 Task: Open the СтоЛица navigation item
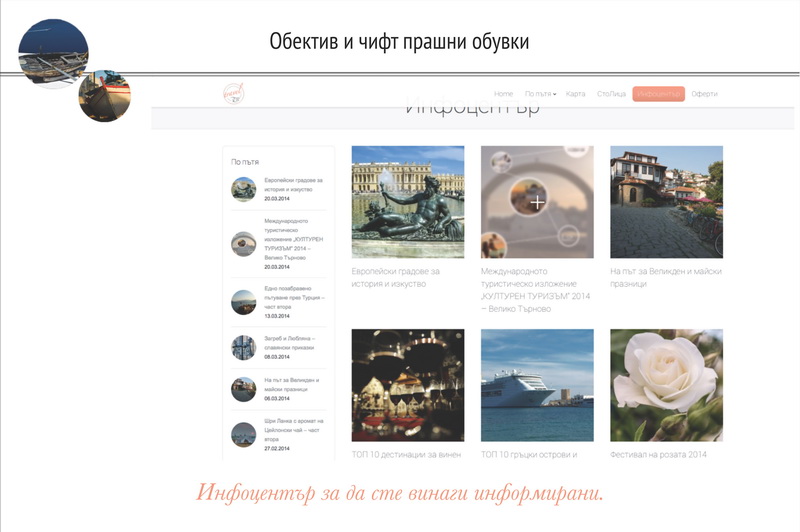click(610, 94)
